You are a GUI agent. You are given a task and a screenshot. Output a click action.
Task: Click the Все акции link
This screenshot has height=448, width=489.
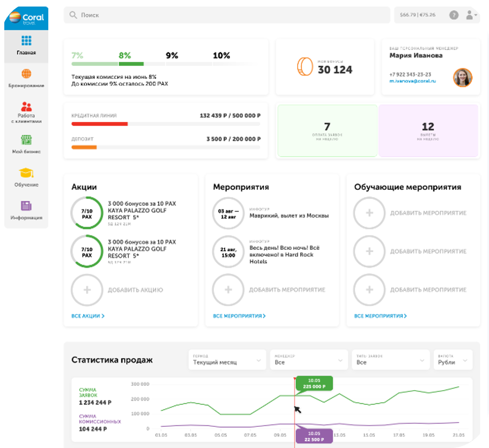(x=88, y=316)
